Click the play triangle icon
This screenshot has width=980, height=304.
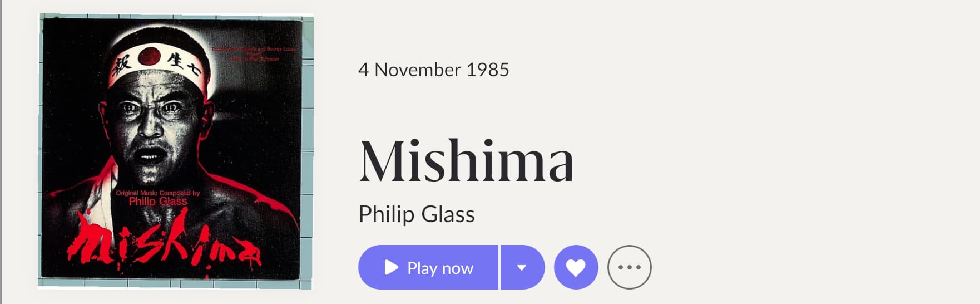click(392, 268)
